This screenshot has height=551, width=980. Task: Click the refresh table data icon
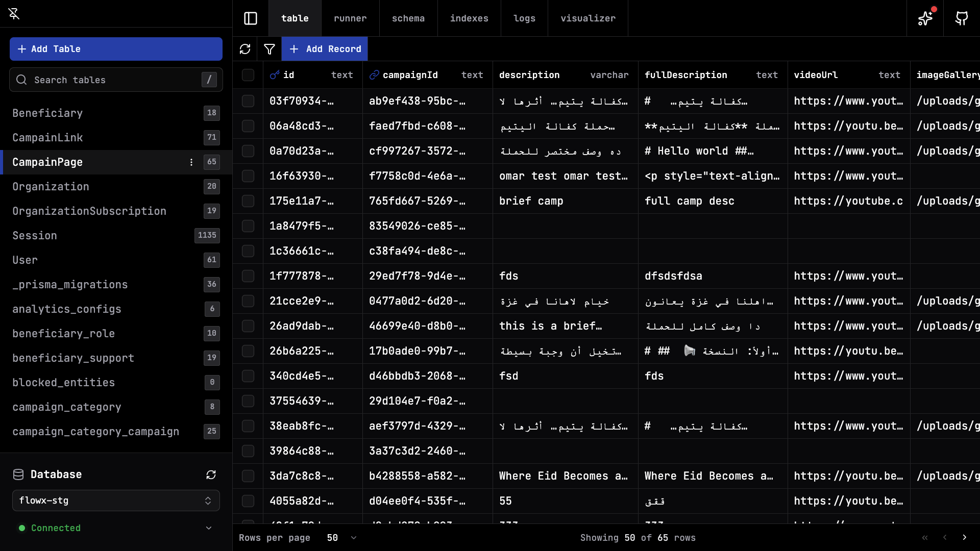245,49
